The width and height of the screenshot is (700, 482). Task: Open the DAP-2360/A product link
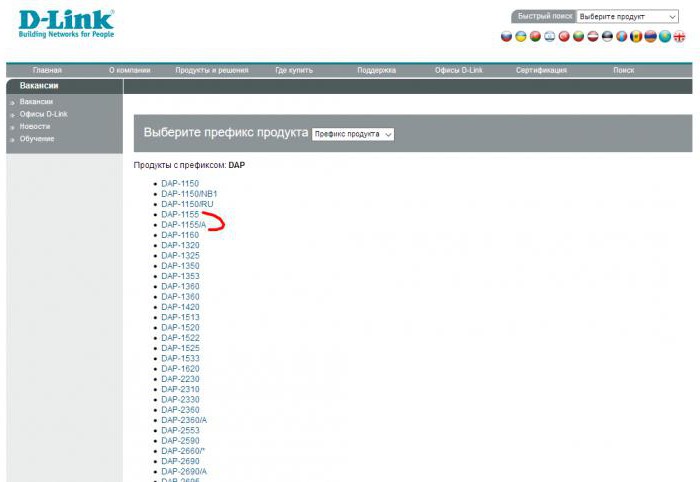tap(183, 420)
